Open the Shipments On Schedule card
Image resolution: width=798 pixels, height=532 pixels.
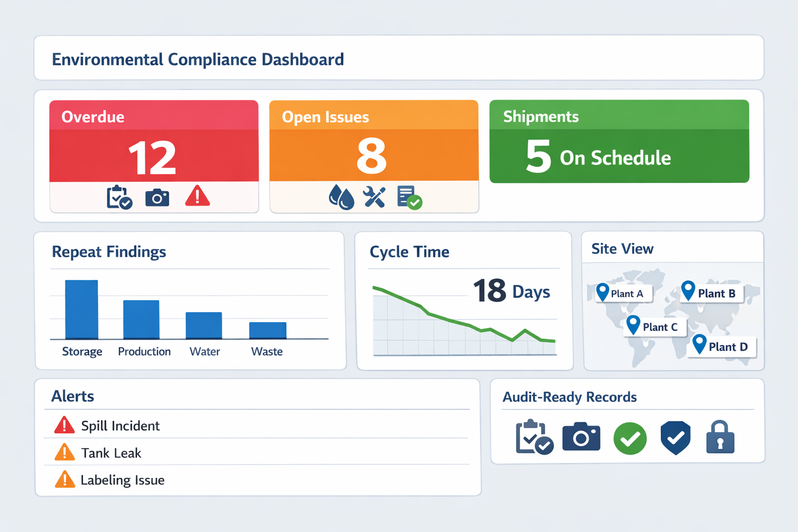click(619, 141)
